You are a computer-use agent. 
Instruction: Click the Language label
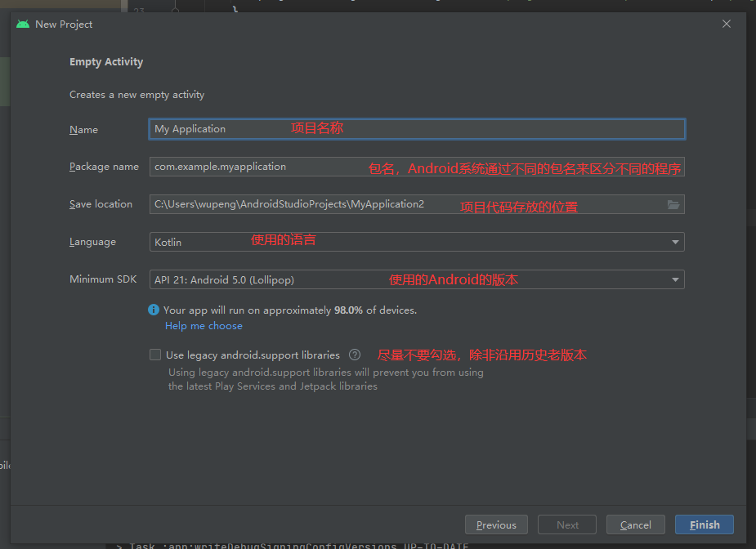[x=92, y=242]
